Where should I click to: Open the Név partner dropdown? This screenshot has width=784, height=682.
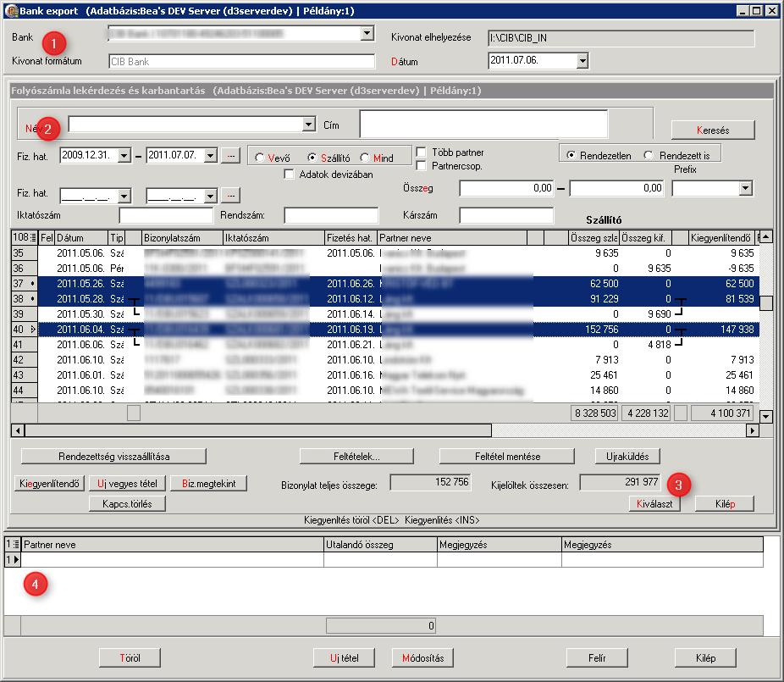309,124
